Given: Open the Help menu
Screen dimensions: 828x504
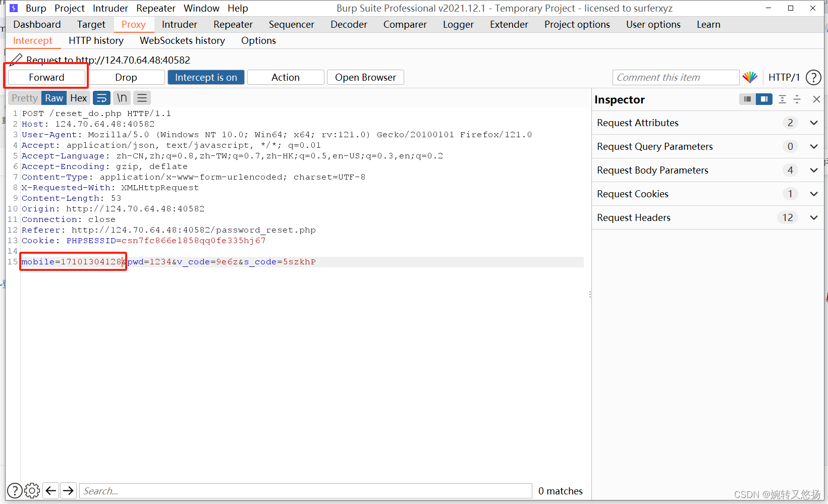Looking at the screenshot, I should [238, 8].
